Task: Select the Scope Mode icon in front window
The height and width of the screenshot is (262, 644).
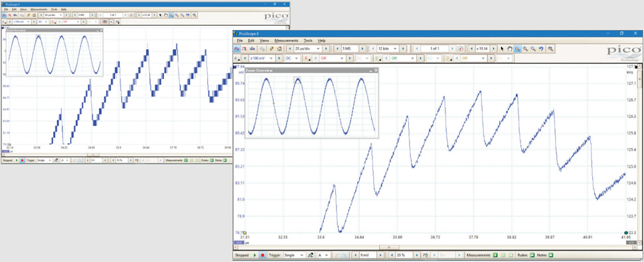Action: point(237,48)
